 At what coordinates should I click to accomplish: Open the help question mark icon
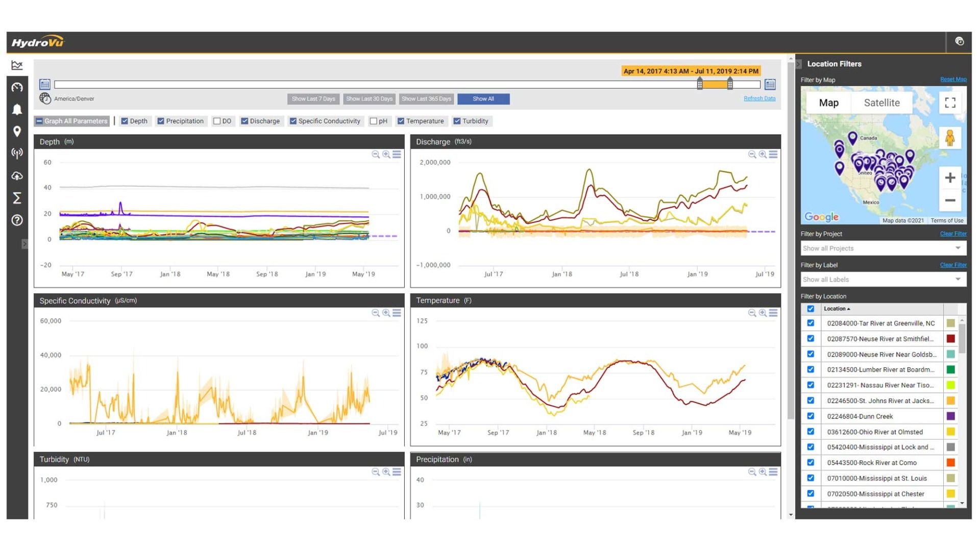tap(17, 220)
